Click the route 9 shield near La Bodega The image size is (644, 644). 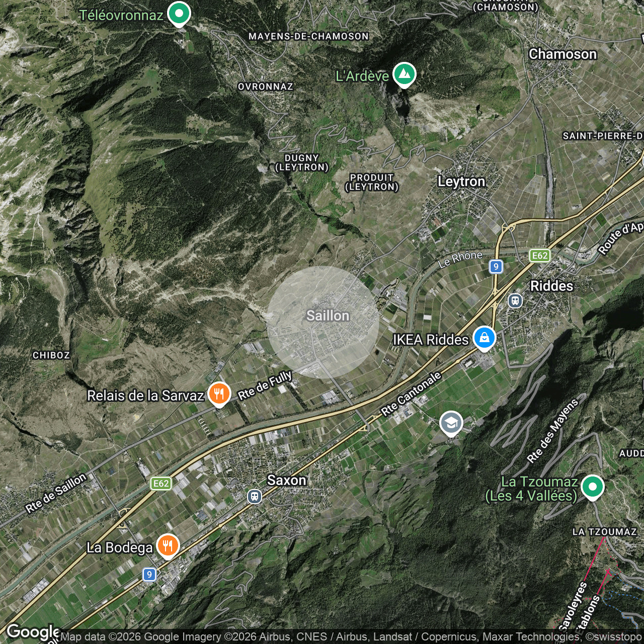click(149, 574)
